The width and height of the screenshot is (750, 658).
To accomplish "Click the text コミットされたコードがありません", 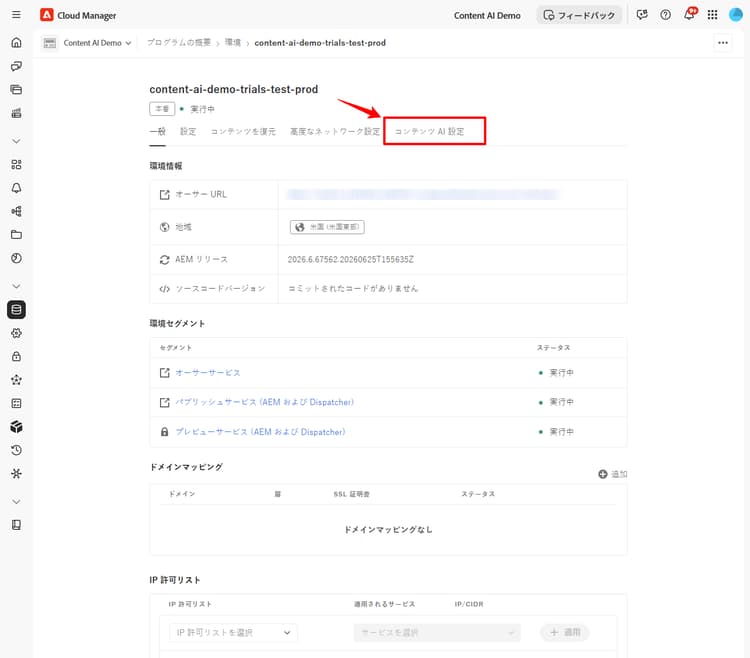I will [x=353, y=288].
